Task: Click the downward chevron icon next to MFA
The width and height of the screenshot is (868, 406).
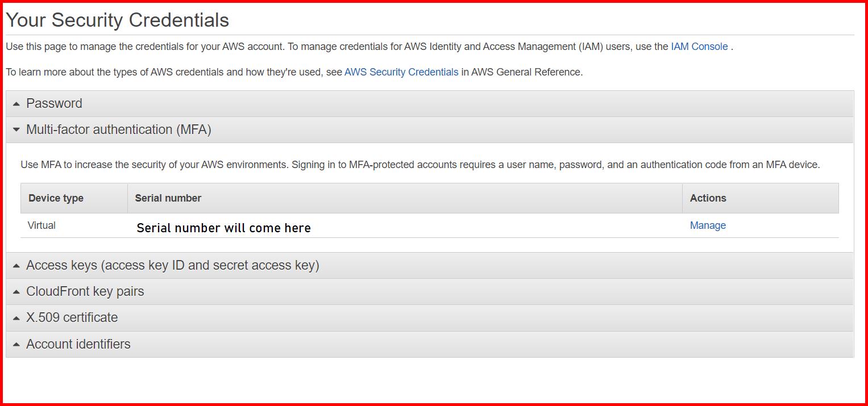Action: tap(15, 129)
